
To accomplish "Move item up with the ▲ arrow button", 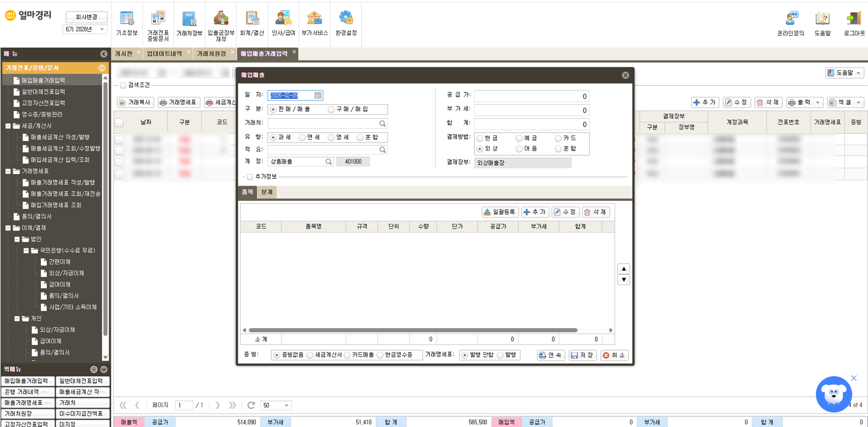I will pyautogui.click(x=624, y=269).
